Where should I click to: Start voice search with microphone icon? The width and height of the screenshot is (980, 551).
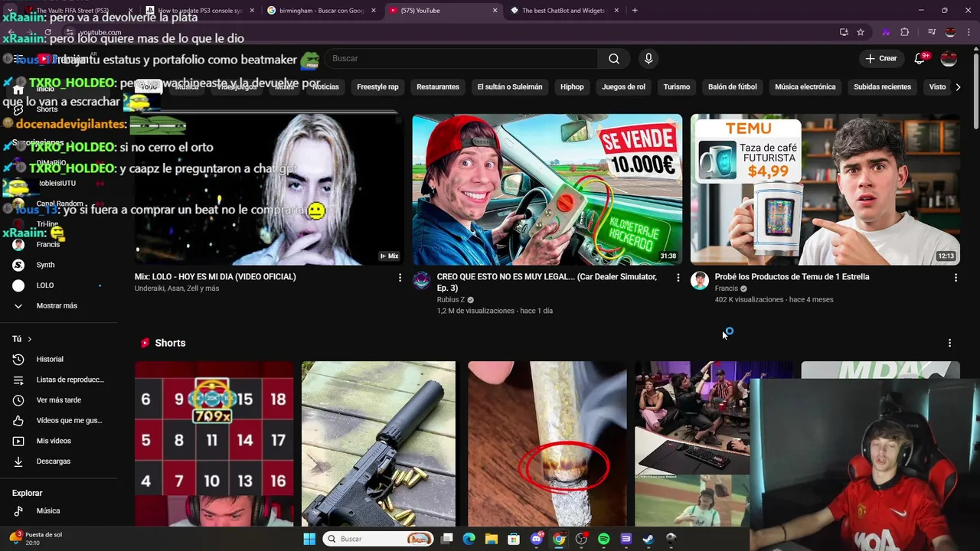[648, 59]
